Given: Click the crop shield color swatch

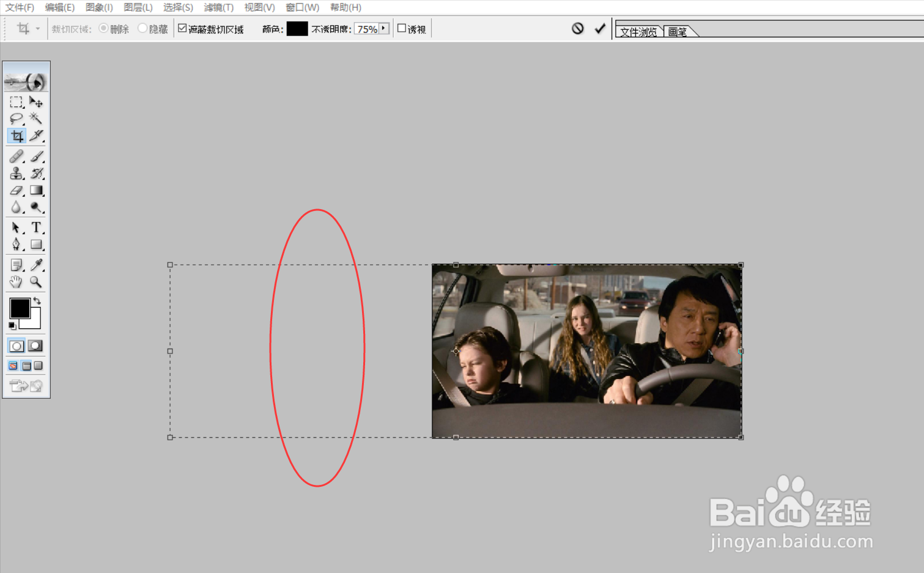Looking at the screenshot, I should pyautogui.click(x=297, y=29).
